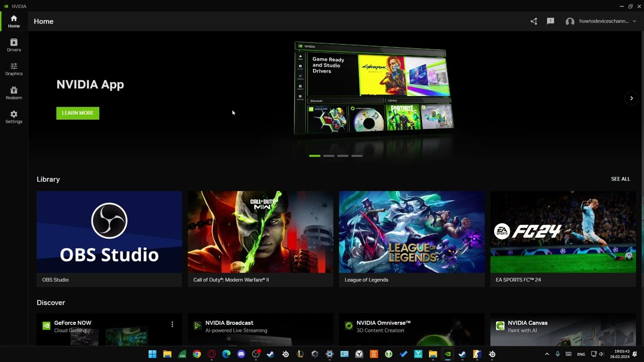
Task: Open the CSV app taskbar icon
Action: click(182, 354)
